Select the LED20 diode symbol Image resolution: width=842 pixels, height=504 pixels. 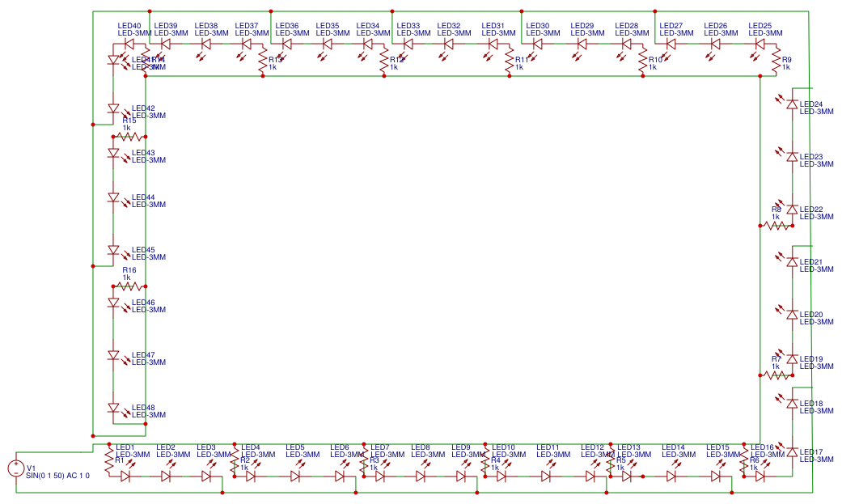(792, 314)
